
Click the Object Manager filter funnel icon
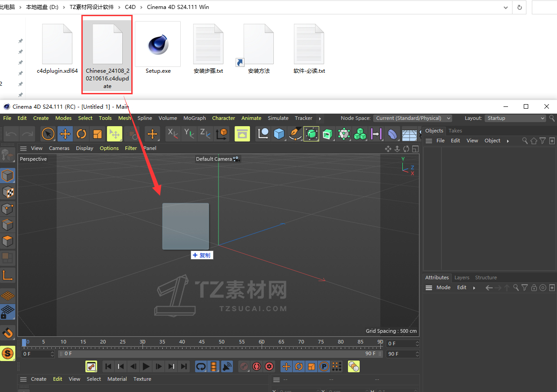tap(543, 141)
